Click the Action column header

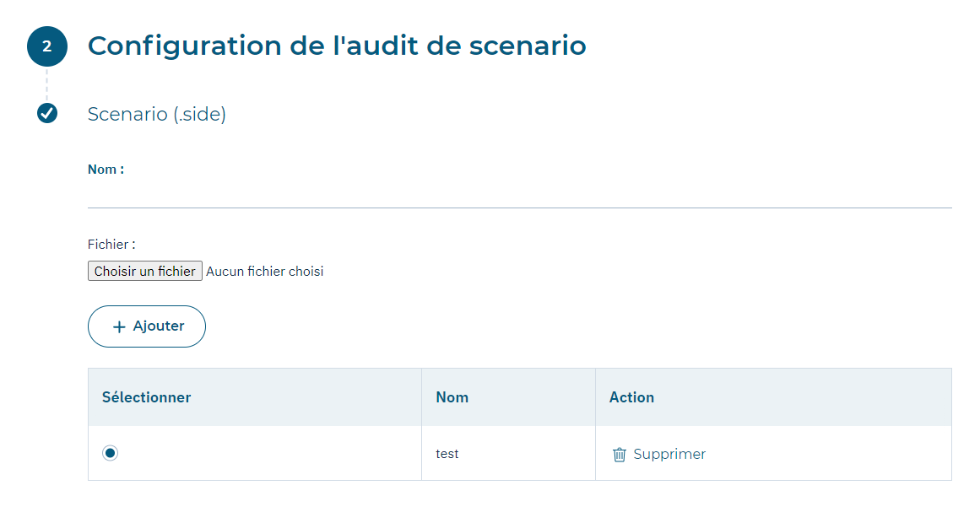[631, 397]
